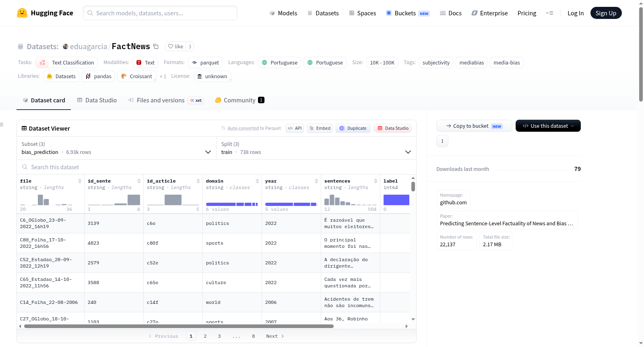Copy the dataset name with the copy icon
This screenshot has height=347, width=644.
coord(156,46)
